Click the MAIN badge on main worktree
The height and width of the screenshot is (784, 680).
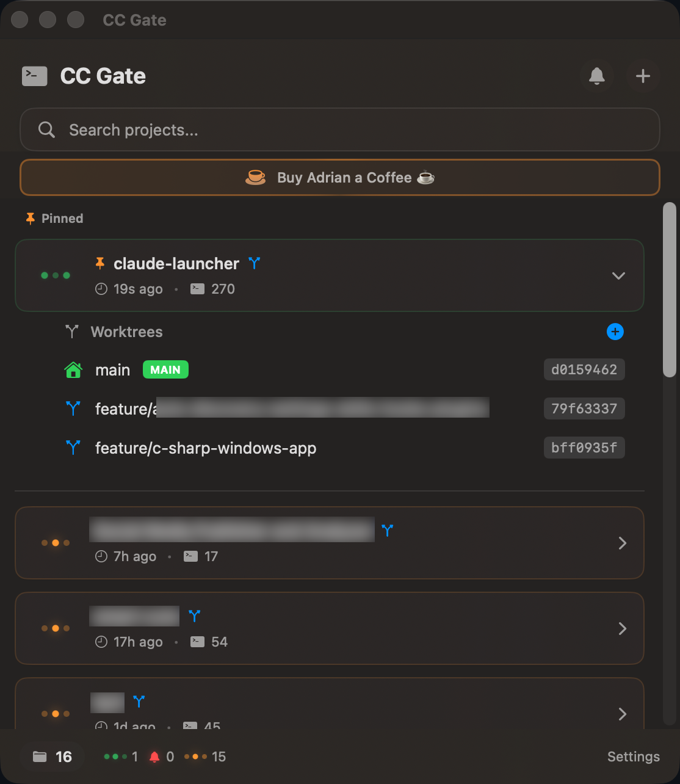coord(165,369)
